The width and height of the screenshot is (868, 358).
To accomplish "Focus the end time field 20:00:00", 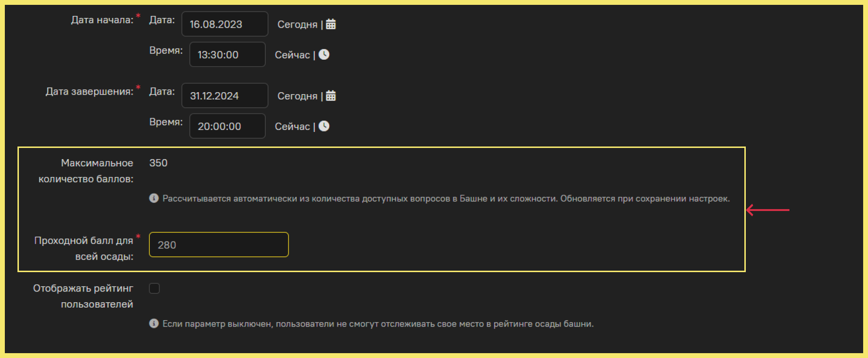I will pyautogui.click(x=227, y=126).
